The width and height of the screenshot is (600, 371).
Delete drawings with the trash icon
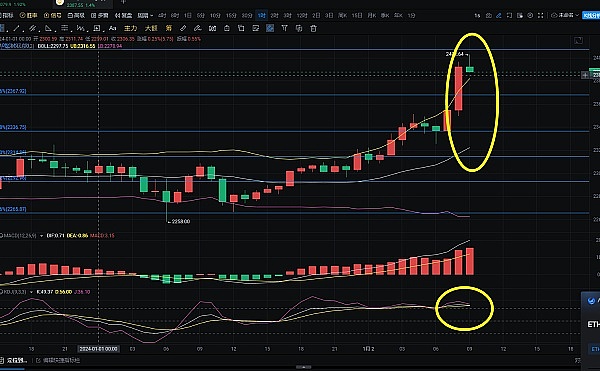pos(313,28)
